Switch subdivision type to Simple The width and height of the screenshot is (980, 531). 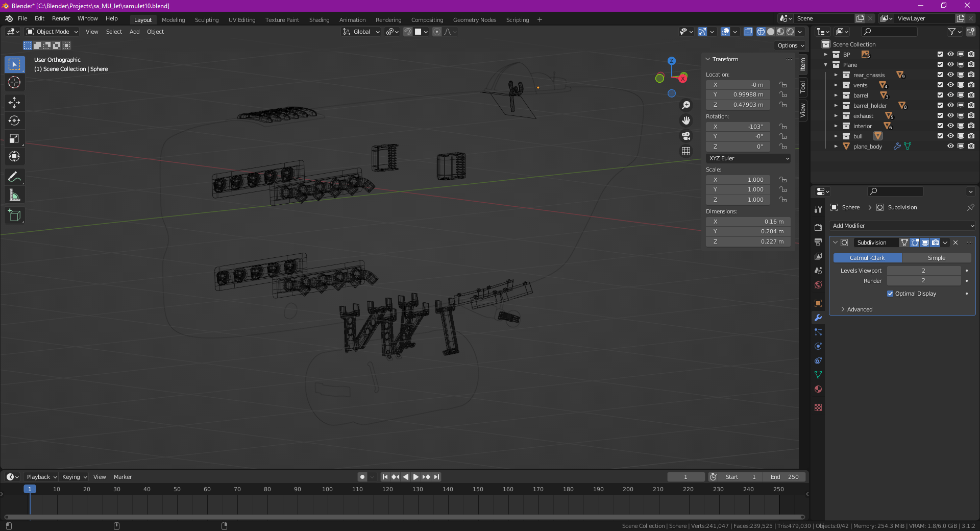pyautogui.click(x=937, y=258)
